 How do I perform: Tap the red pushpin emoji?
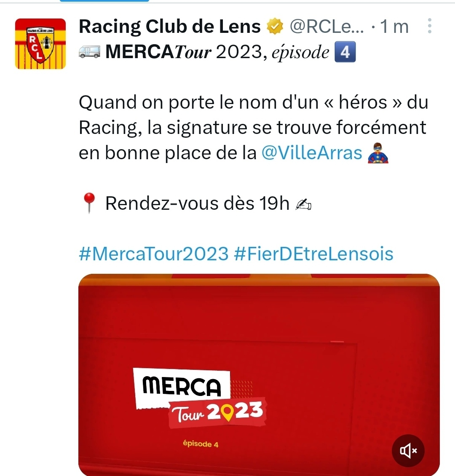click(89, 203)
